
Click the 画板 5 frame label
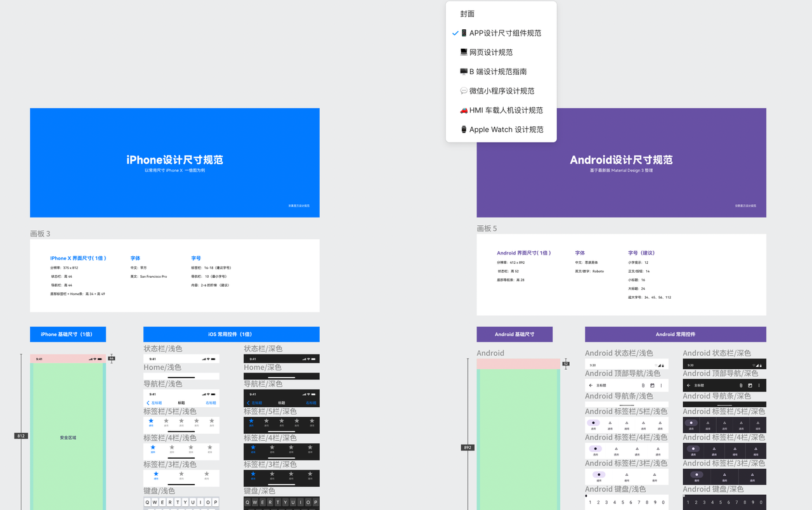click(487, 228)
